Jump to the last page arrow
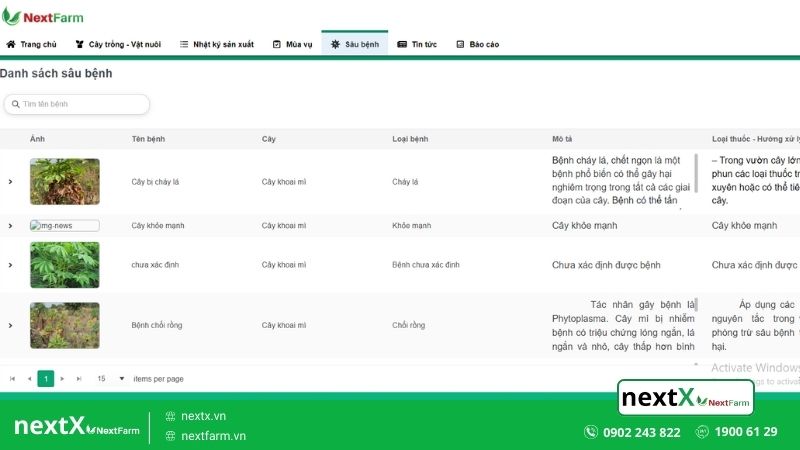 (x=79, y=379)
